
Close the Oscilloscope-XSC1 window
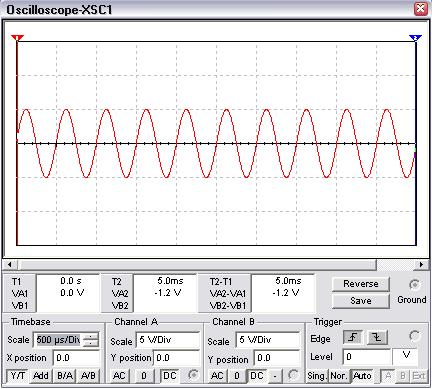[421, 9]
